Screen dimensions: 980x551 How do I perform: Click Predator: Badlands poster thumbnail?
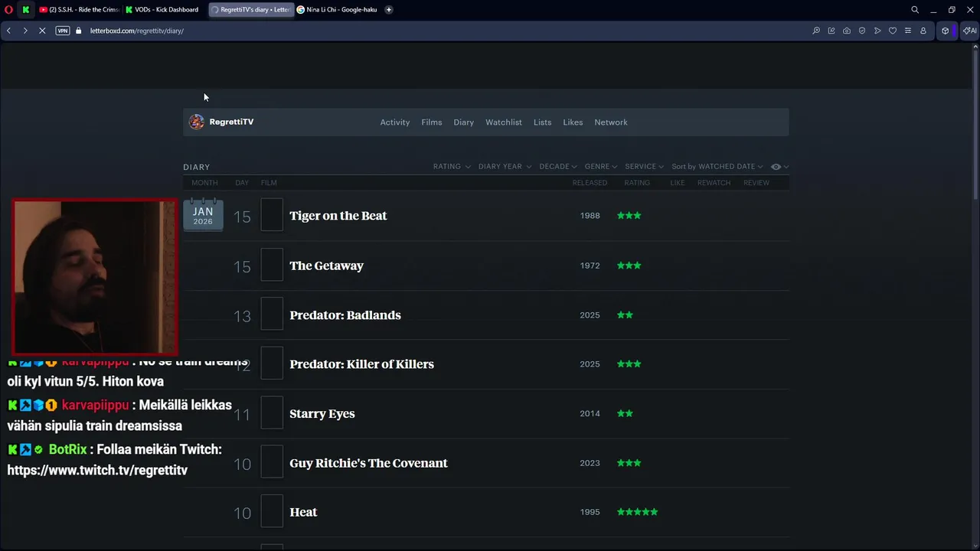pos(272,314)
